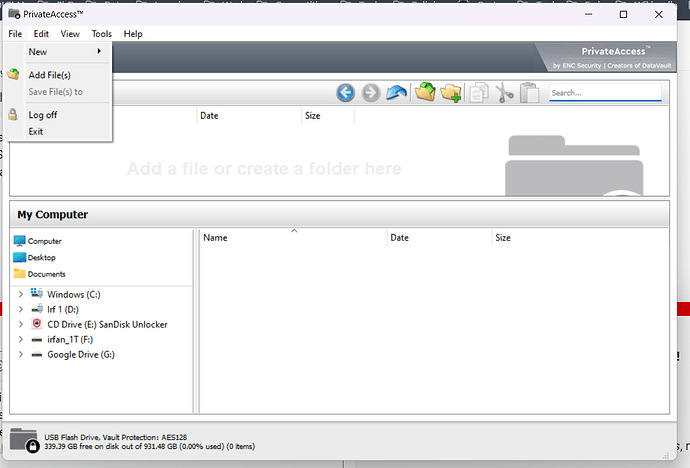Select the Computer tree item label

coord(45,241)
